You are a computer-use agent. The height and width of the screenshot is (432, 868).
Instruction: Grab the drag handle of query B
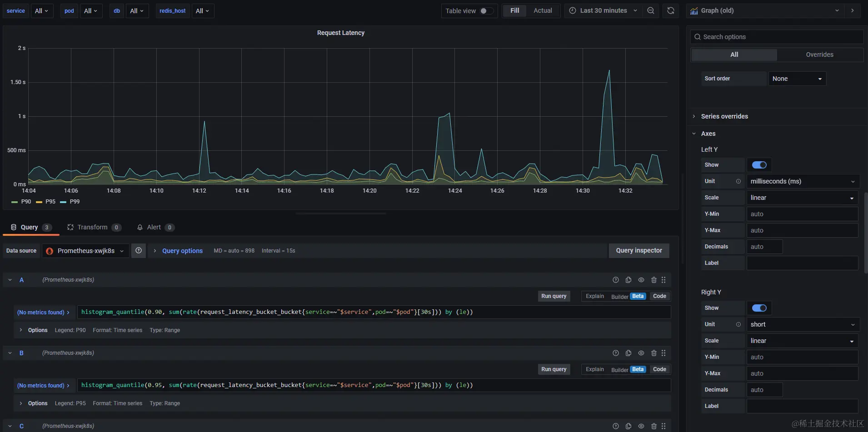click(663, 353)
